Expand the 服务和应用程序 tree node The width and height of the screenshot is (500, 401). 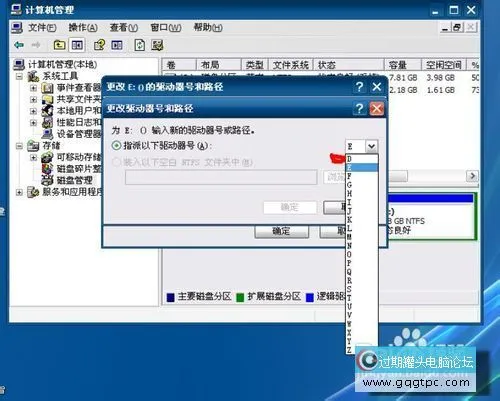(x=19, y=192)
